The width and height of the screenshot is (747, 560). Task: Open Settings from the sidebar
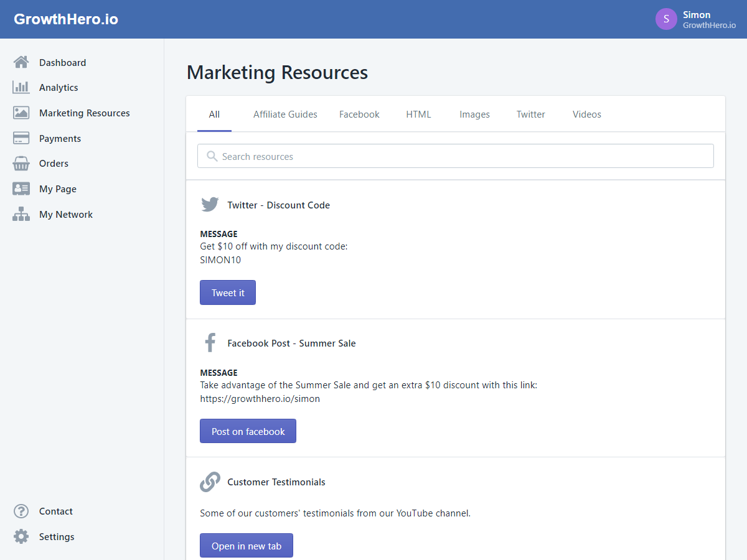click(57, 536)
